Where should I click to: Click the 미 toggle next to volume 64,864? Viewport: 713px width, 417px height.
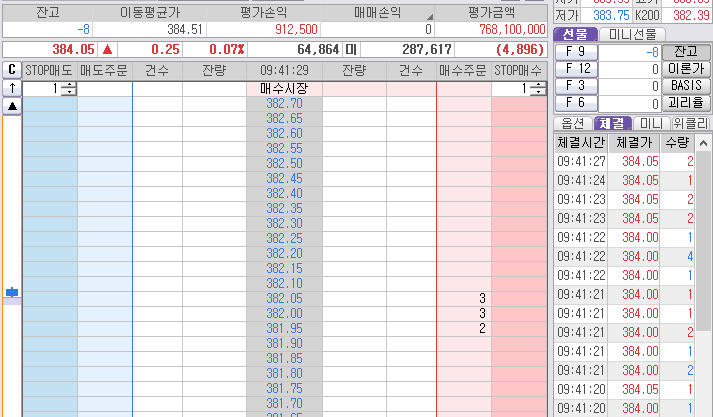[351, 49]
